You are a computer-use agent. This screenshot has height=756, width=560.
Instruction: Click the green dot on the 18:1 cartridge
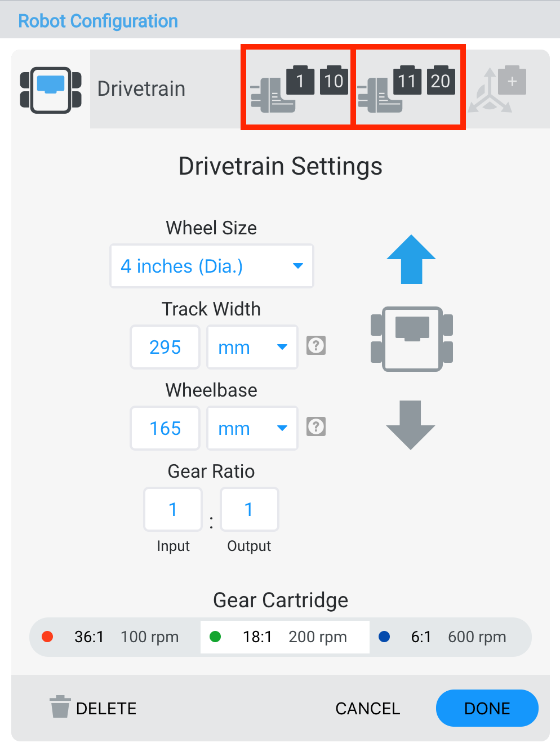215,637
